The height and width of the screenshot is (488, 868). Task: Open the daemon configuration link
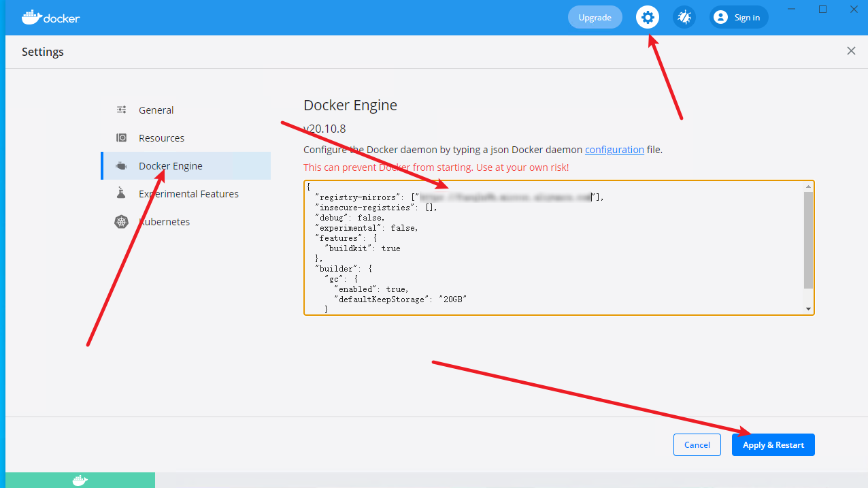[x=614, y=150]
